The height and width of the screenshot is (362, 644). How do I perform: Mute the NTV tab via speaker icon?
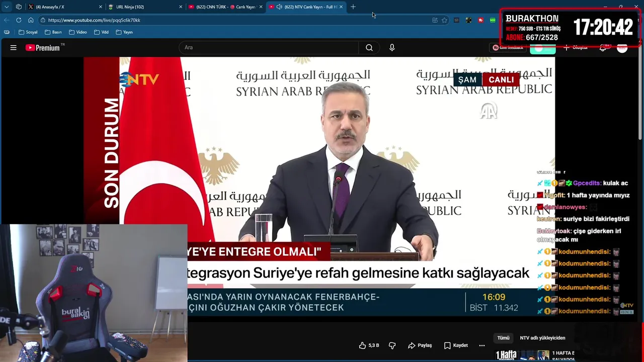click(x=279, y=7)
